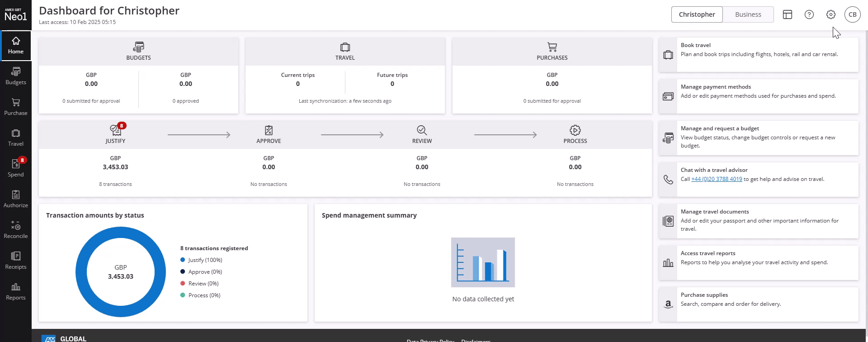Click the Review step icon
868x342 pixels.
[422, 130]
